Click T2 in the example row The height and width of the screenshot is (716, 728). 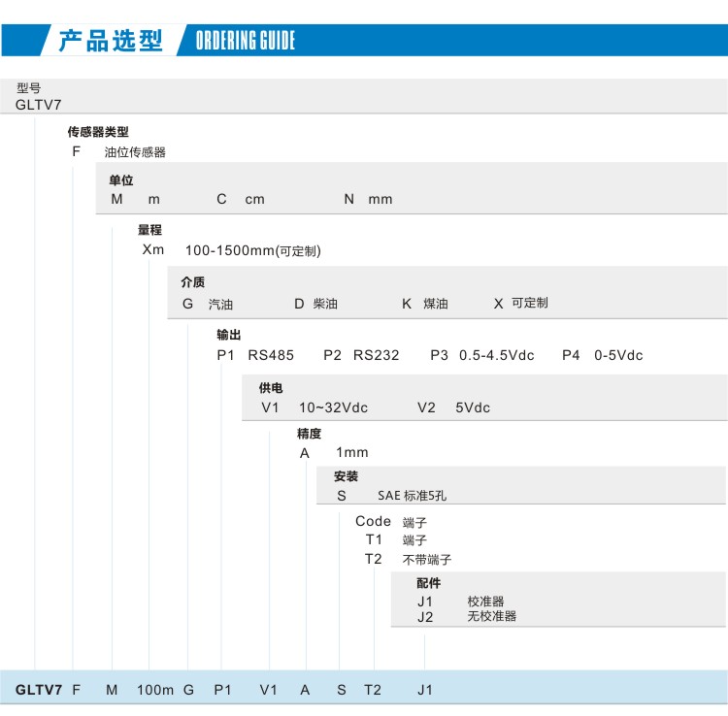[x=373, y=690]
